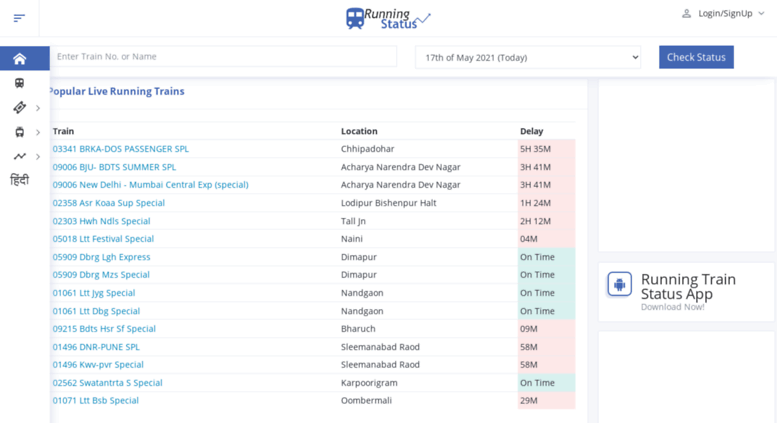The width and height of the screenshot is (777, 423).
Task: Click the trend line icon in sidebar
Action: [19, 156]
